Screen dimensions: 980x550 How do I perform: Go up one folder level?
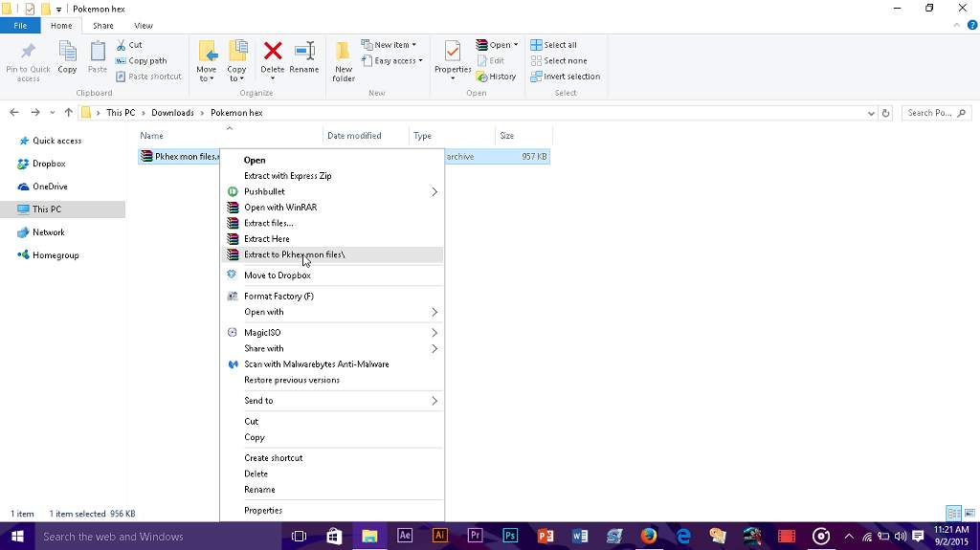pos(69,113)
